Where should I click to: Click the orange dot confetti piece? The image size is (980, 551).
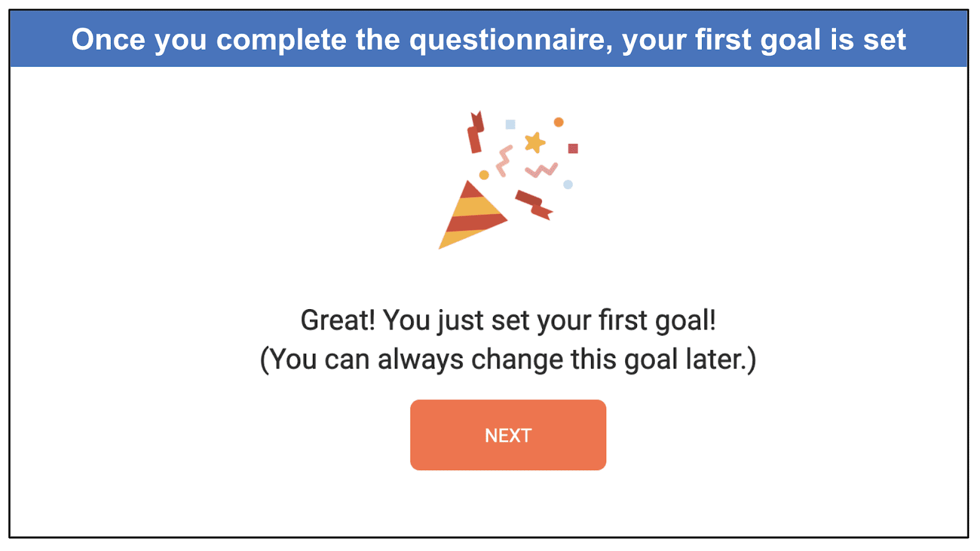point(559,122)
